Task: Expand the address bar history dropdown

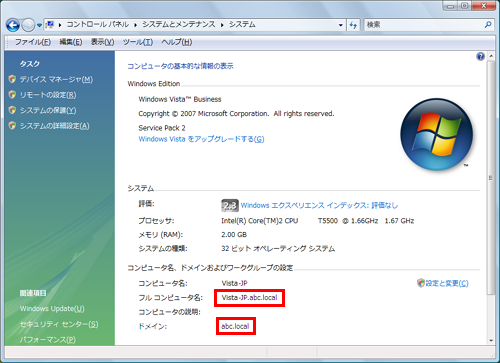Action: [341, 25]
